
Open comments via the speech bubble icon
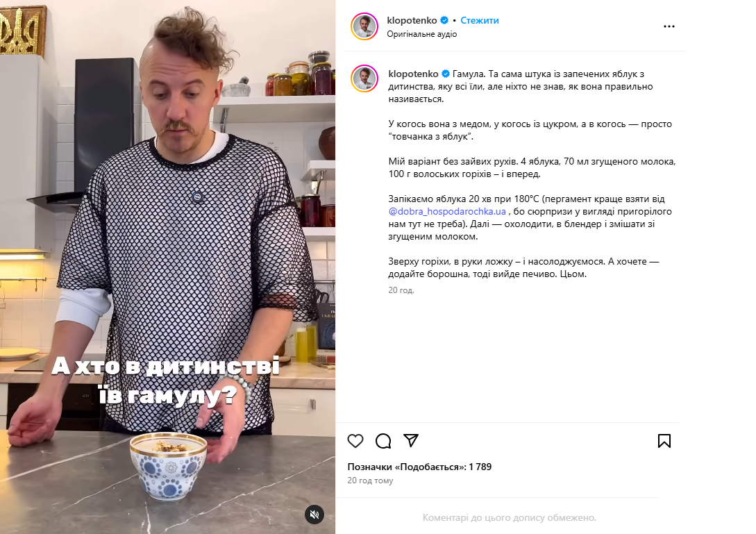click(383, 441)
